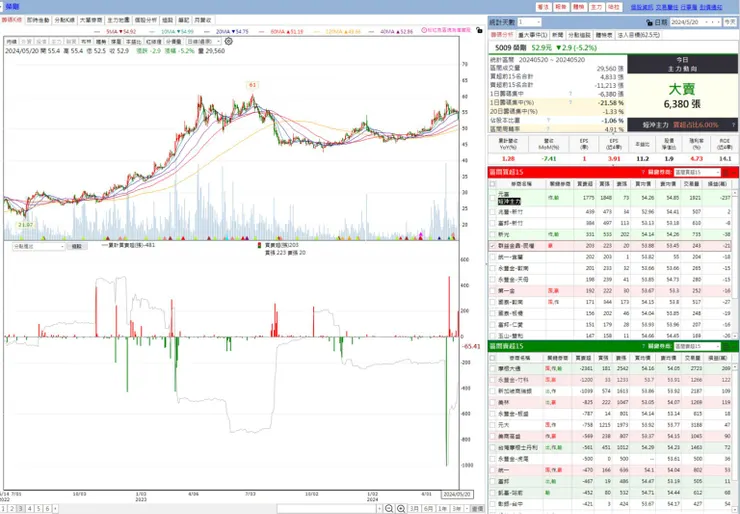Set the chart range to 3年
The width and height of the screenshot is (740, 514).
tap(456, 508)
